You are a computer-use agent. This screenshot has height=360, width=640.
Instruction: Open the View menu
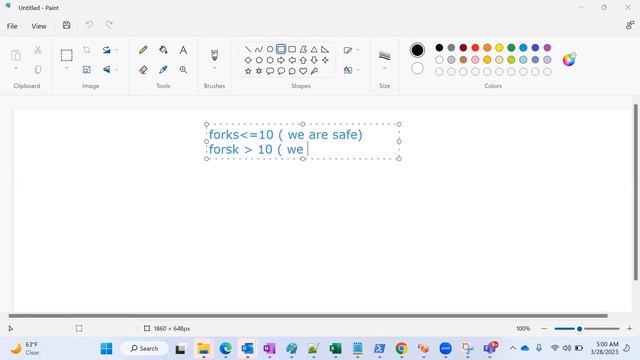[x=39, y=26]
